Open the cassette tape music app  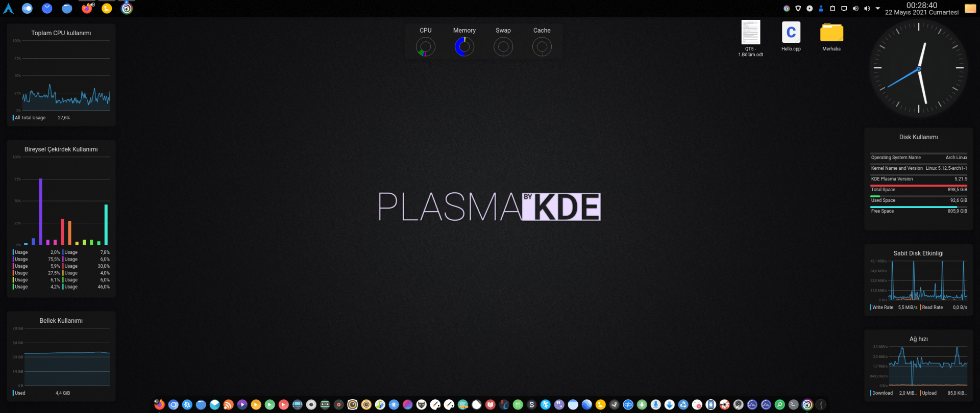coord(325,404)
